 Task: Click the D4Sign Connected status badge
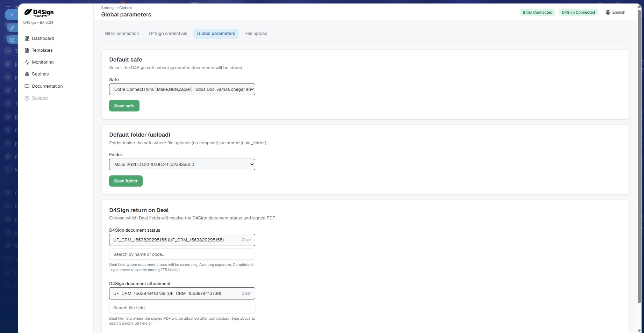coord(578,12)
